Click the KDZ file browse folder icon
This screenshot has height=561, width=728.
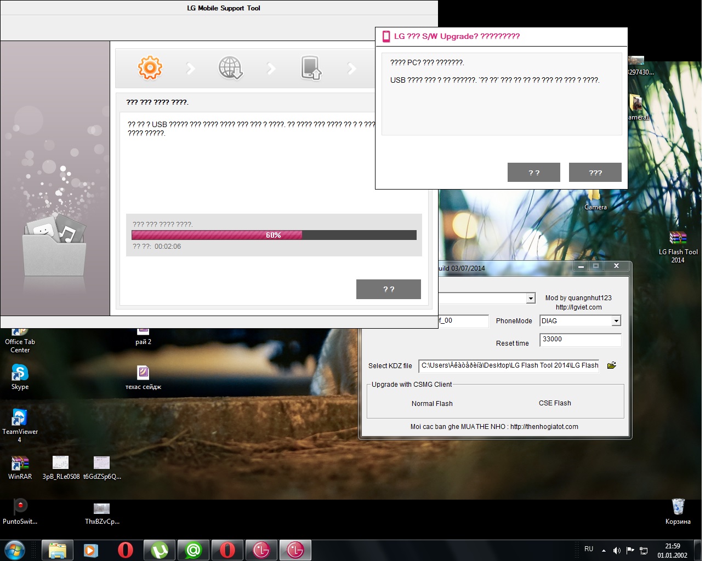tap(612, 365)
